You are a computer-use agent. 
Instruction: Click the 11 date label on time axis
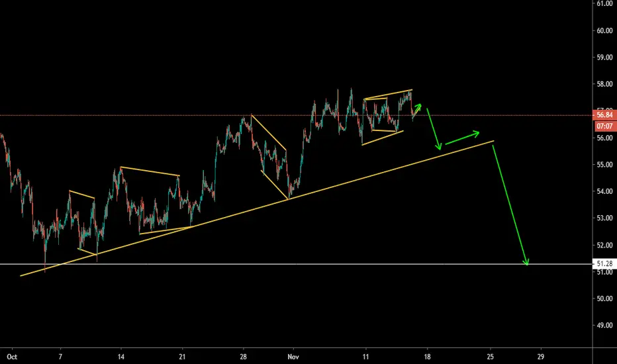(366, 357)
